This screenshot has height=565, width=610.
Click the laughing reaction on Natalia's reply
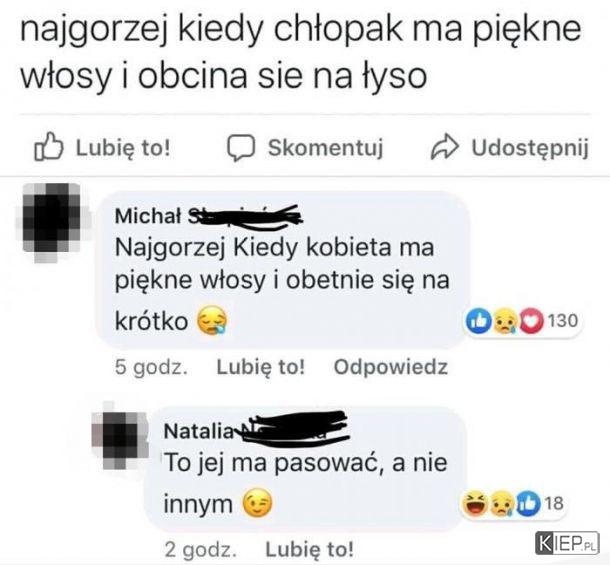(x=474, y=503)
